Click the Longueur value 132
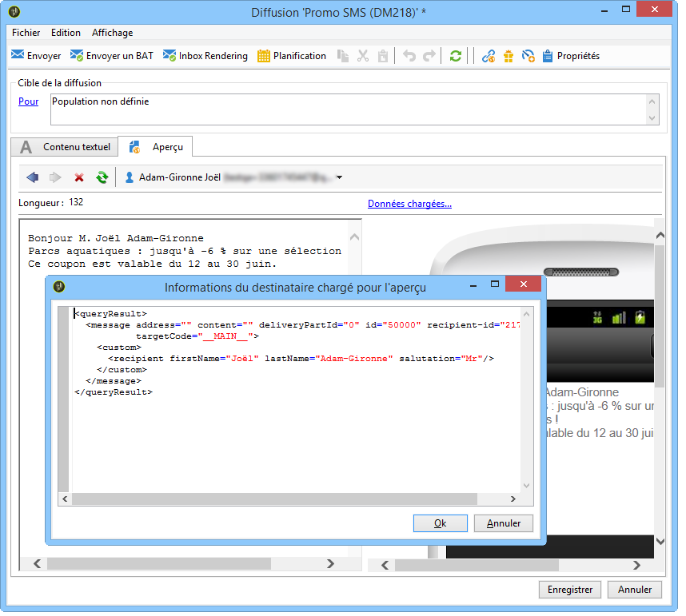The image size is (686, 616). pos(76,202)
